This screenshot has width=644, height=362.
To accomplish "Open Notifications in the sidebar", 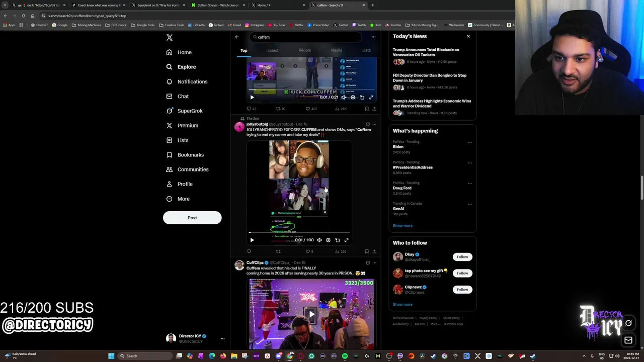I will click(x=187, y=81).
